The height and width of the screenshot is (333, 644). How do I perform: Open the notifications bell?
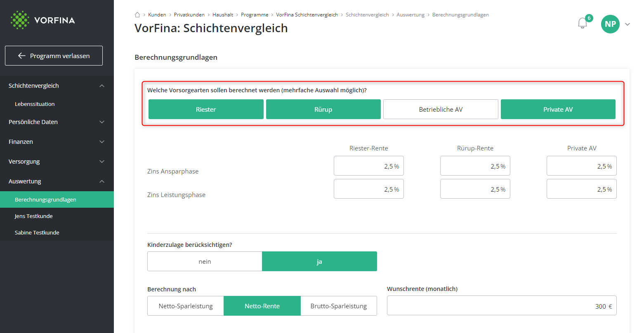coord(582,23)
